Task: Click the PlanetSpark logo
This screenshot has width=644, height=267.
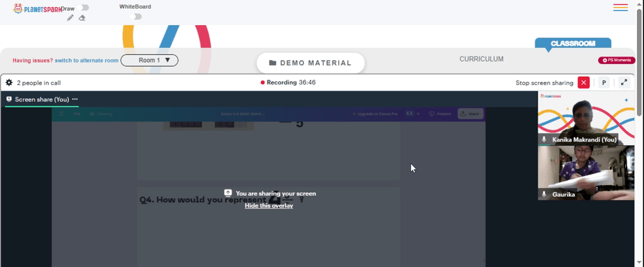Action: pos(38,8)
